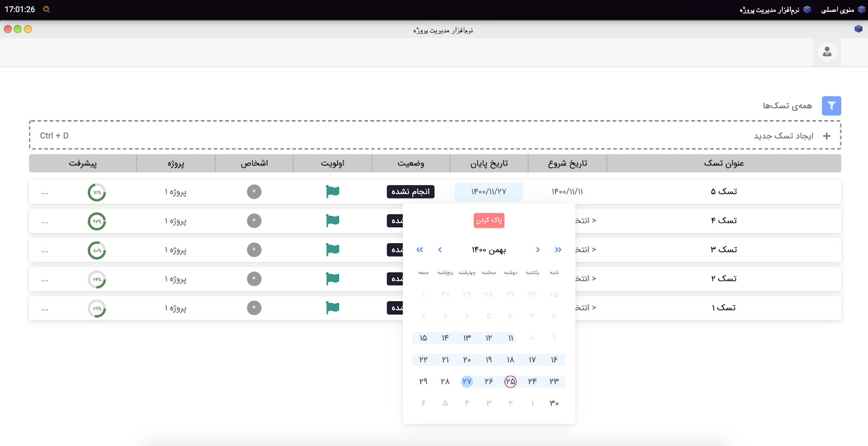The width and height of the screenshot is (868, 446).
Task: Add a person to تسک ۵
Action: tap(254, 192)
